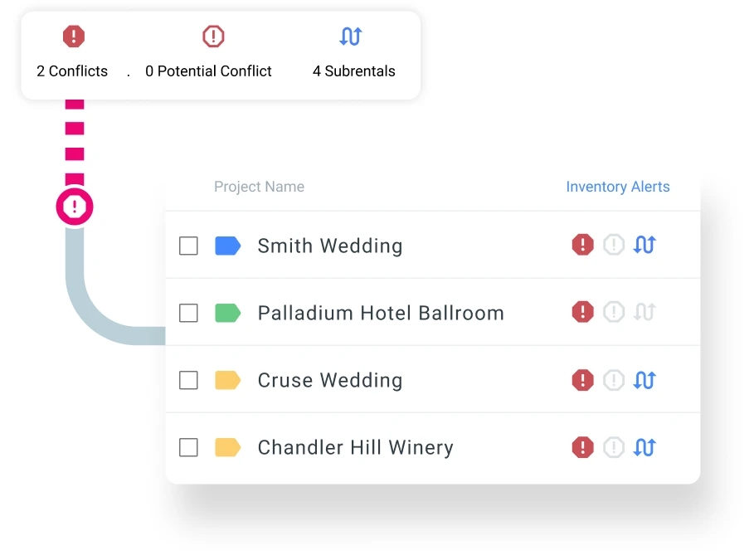Click Palladium Hotel Ballroom grayed subrental icon
The image size is (749, 560).
click(x=644, y=312)
